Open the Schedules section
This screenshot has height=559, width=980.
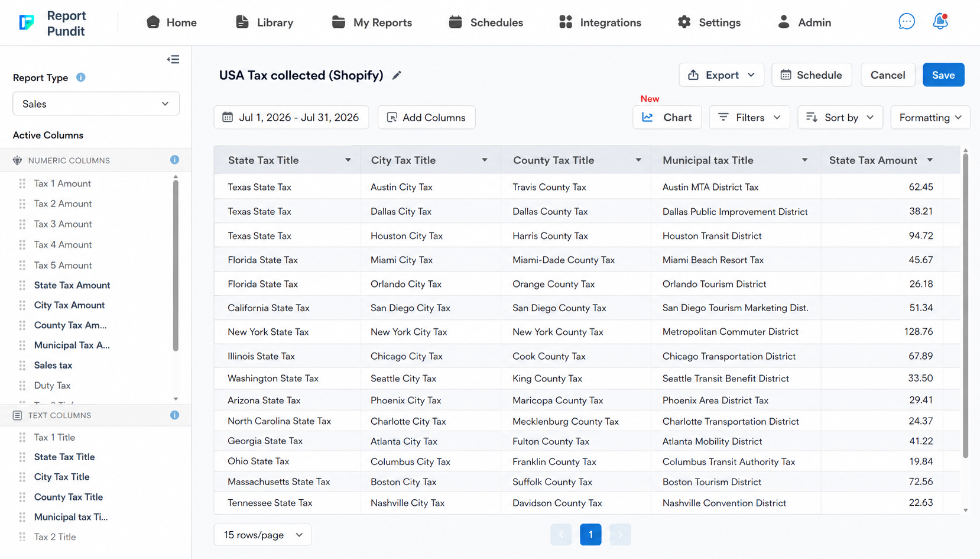pyautogui.click(x=486, y=22)
